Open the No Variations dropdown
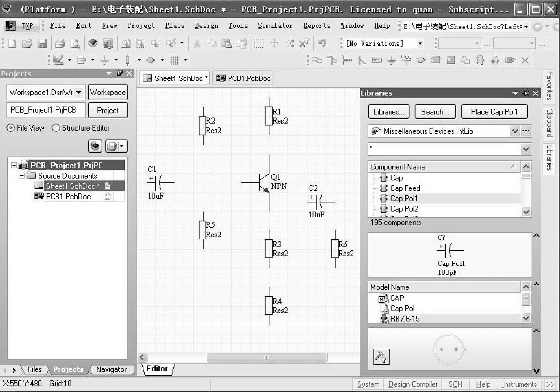 pyautogui.click(x=420, y=44)
